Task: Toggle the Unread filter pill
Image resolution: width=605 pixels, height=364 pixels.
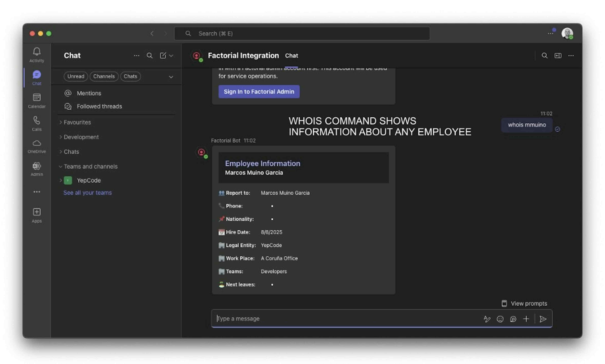Action: [76, 76]
